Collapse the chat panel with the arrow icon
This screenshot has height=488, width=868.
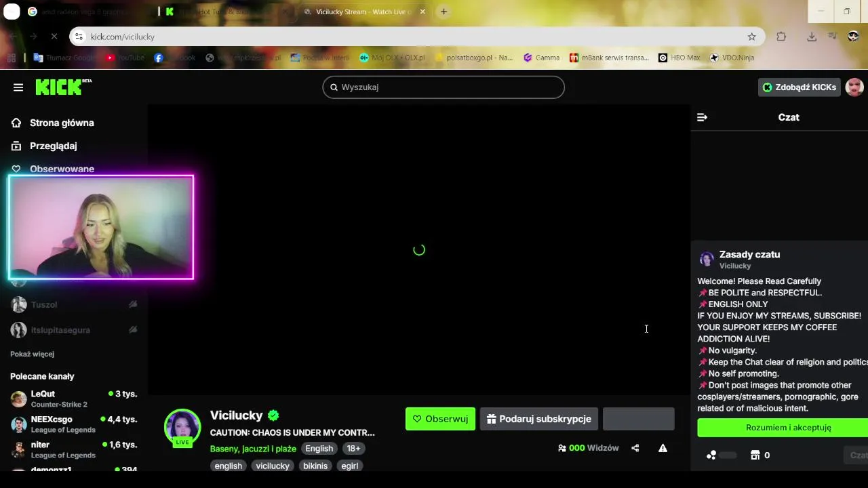[x=703, y=117]
